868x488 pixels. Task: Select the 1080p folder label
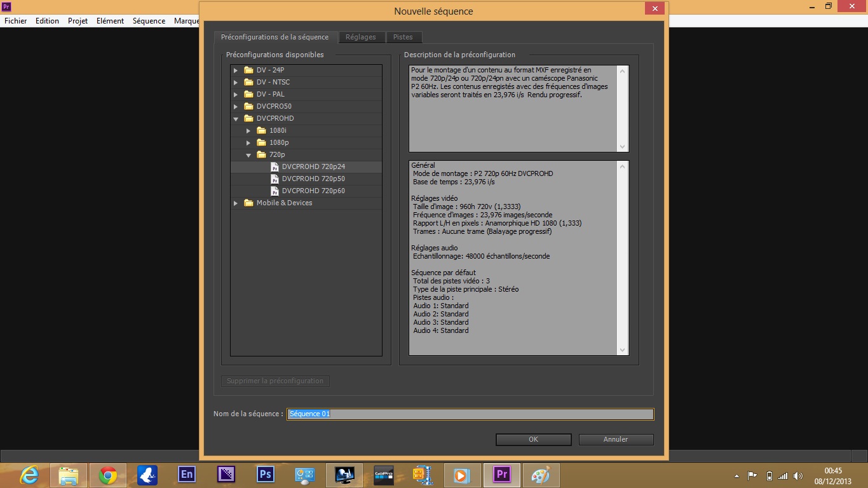pos(279,142)
